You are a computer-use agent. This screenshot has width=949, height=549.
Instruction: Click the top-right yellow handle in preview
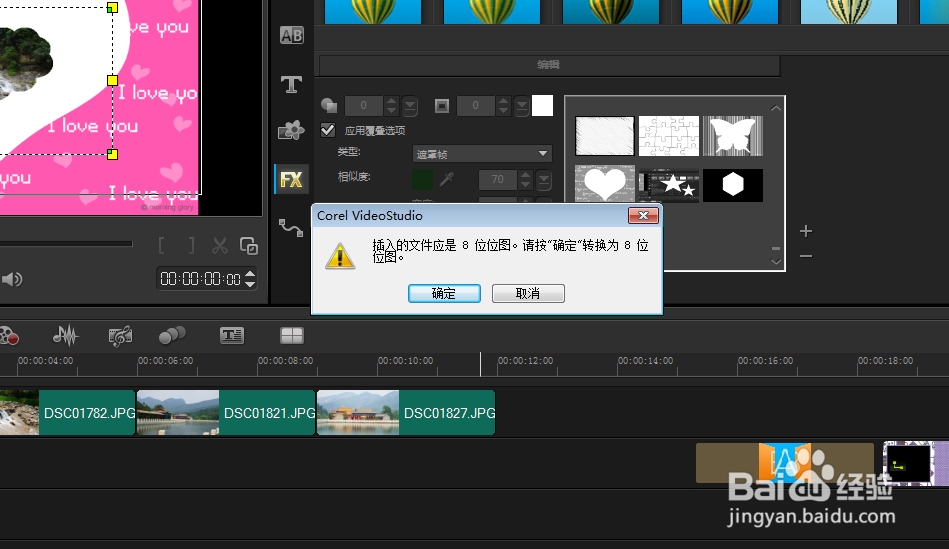(112, 7)
